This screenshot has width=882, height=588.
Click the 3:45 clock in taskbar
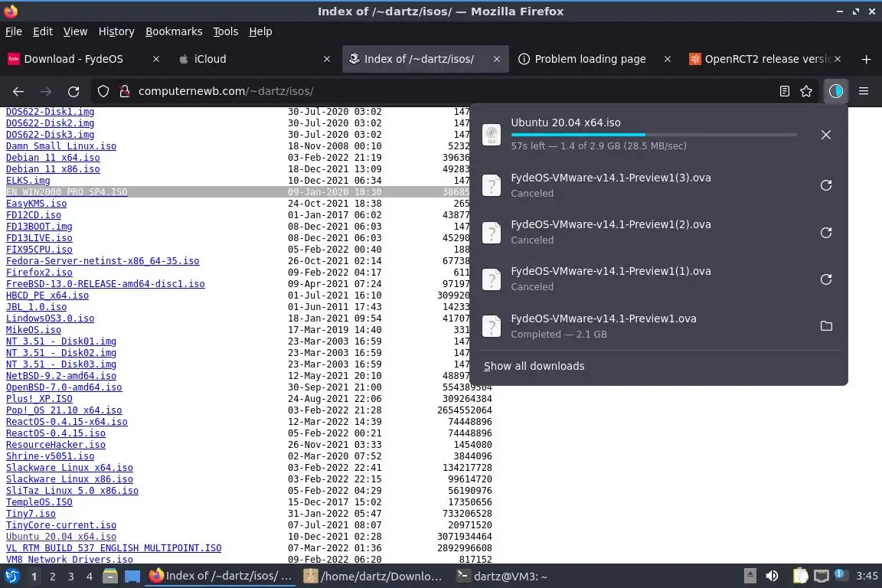click(x=867, y=576)
